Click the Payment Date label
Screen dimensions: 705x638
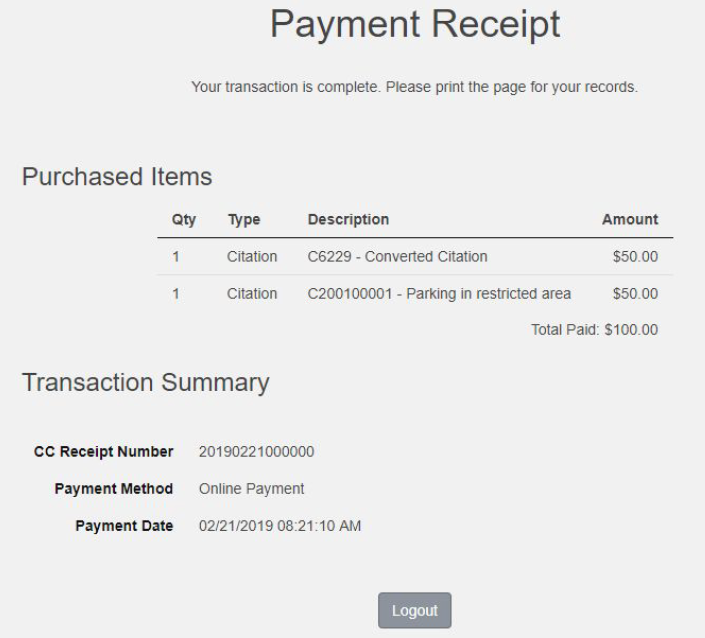[125, 526]
